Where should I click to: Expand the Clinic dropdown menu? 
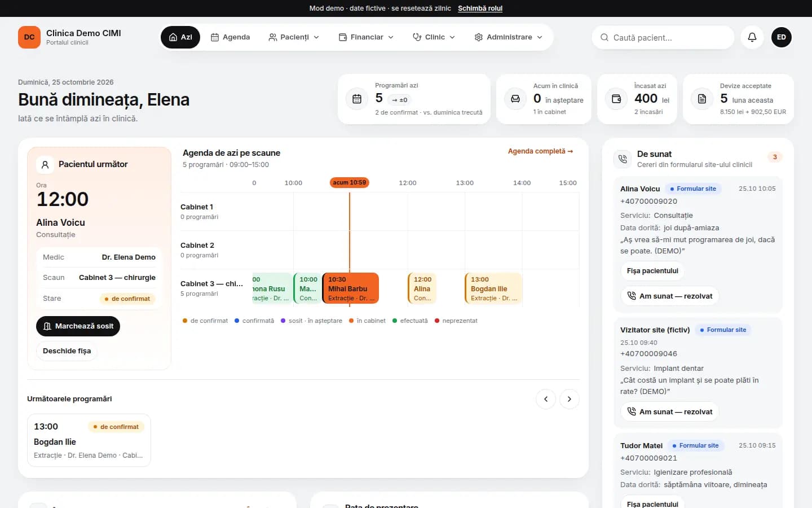[x=434, y=37]
